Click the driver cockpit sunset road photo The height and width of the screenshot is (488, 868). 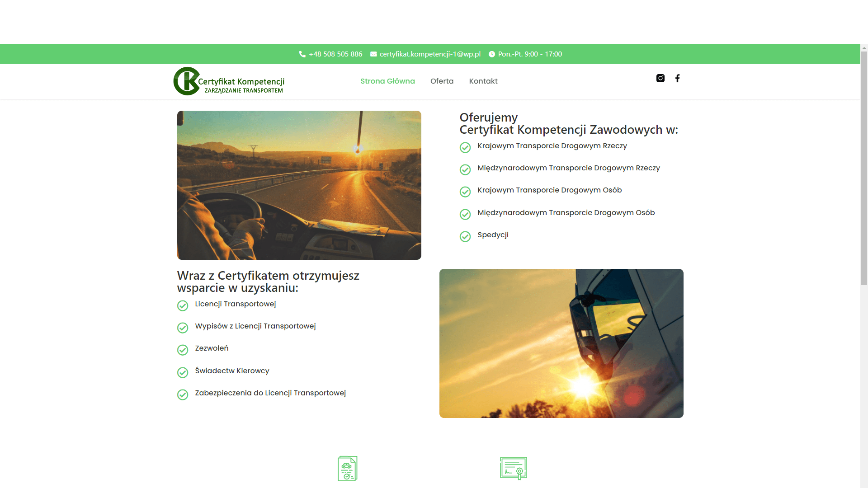pos(299,185)
